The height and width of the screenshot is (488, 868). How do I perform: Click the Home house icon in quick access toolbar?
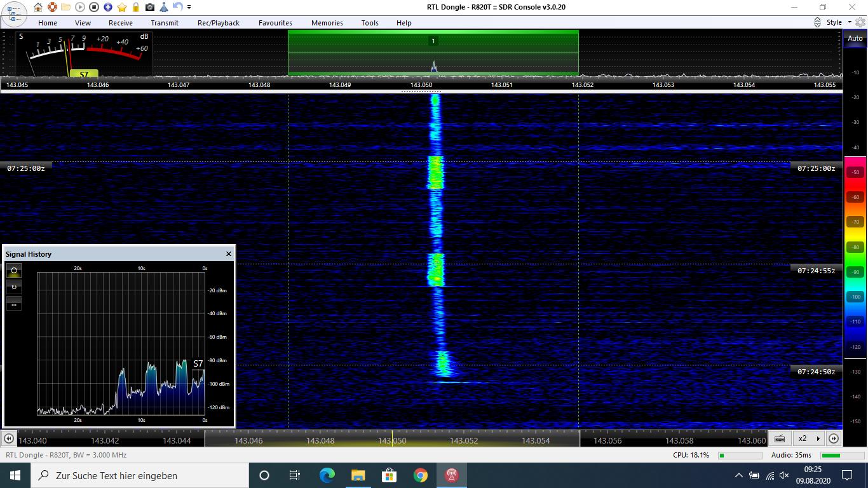click(38, 7)
